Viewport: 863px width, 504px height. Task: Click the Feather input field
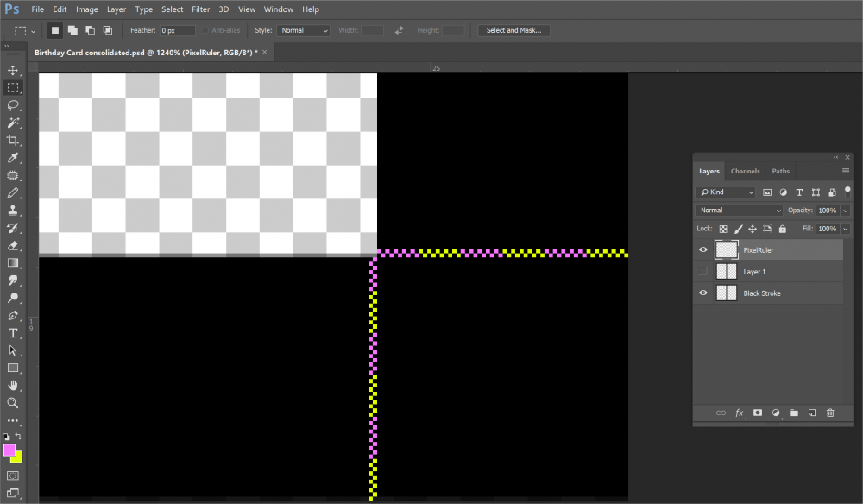point(176,30)
